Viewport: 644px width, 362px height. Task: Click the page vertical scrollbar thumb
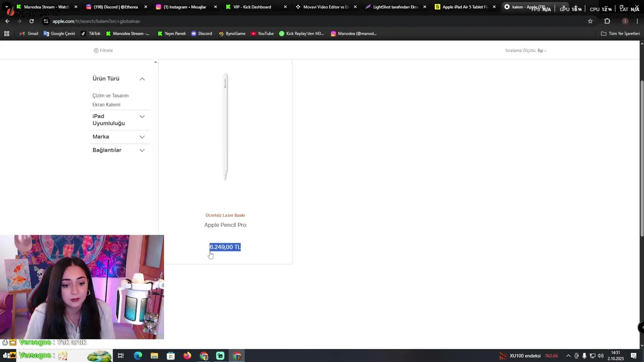(x=641, y=158)
